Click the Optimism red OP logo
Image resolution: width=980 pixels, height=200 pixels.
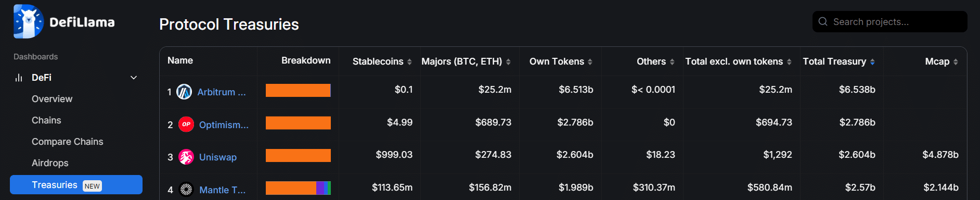pyautogui.click(x=186, y=124)
